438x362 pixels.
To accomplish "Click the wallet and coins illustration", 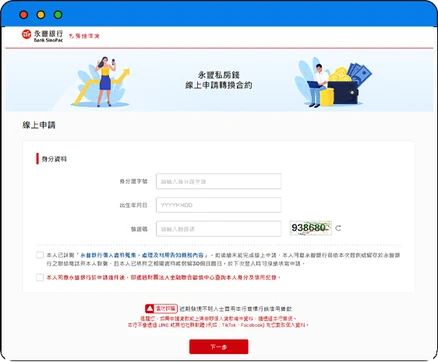I will click(333, 83).
